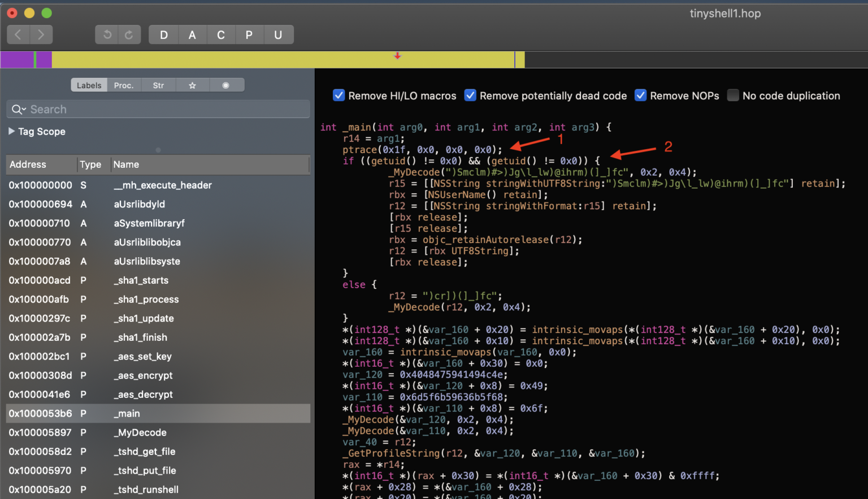Sort by the Type column header
Image resolution: width=868 pixels, height=499 pixels.
tap(94, 164)
